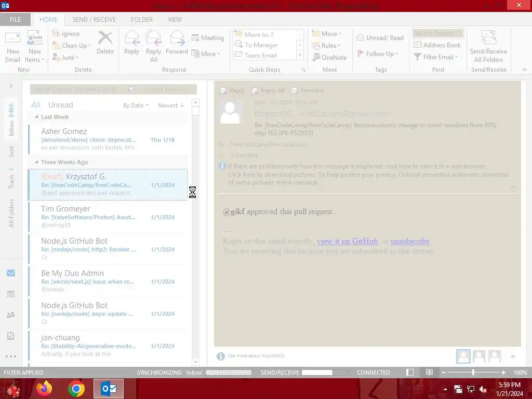Click Reply in the reading pane

[232, 90]
